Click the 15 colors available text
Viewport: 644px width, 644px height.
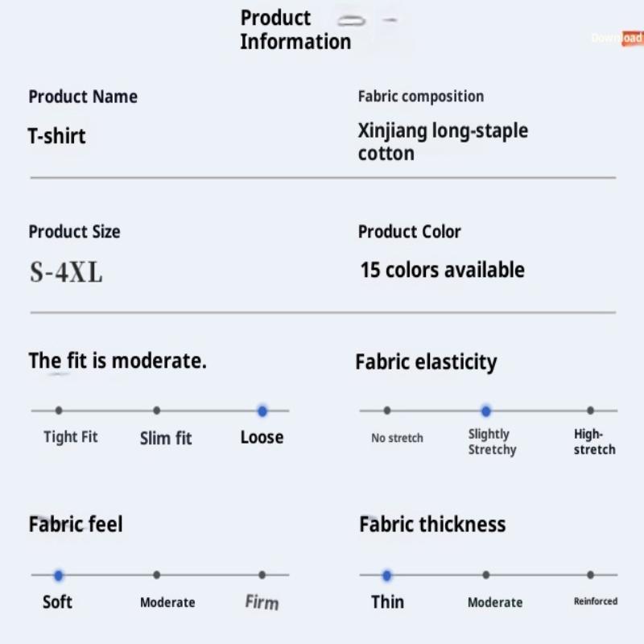(x=442, y=270)
